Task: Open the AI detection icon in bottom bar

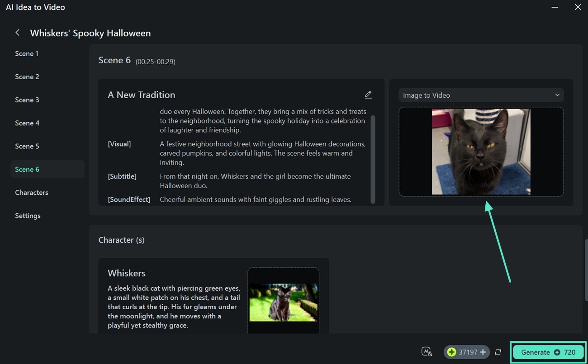Action: click(427, 352)
